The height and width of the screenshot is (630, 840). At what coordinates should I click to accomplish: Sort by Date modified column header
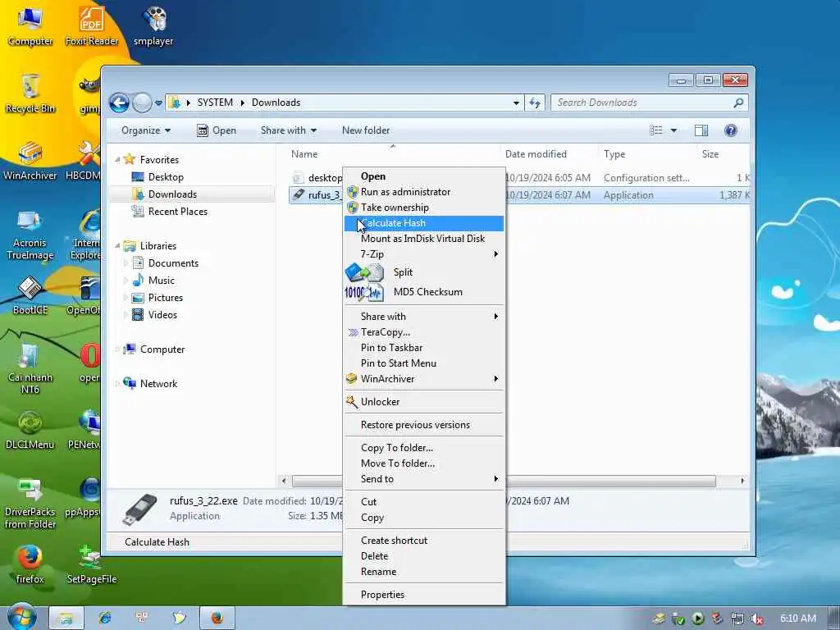[x=536, y=153]
